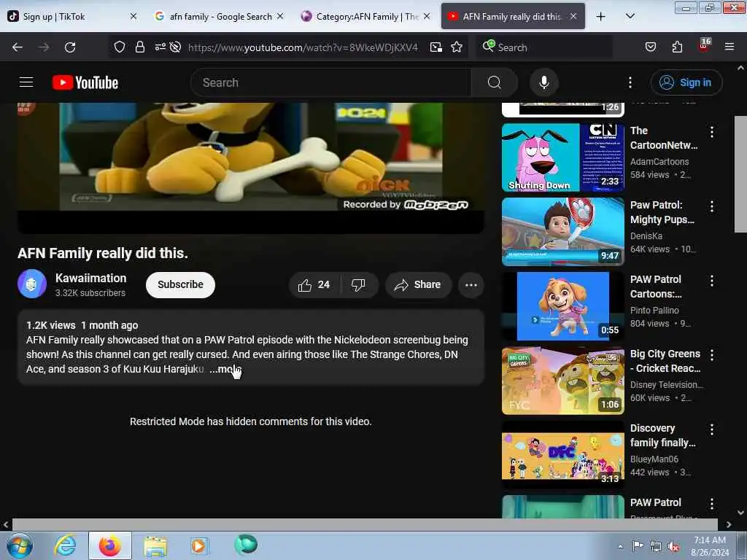
Task: Close the TikTok tab
Action: (x=133, y=16)
